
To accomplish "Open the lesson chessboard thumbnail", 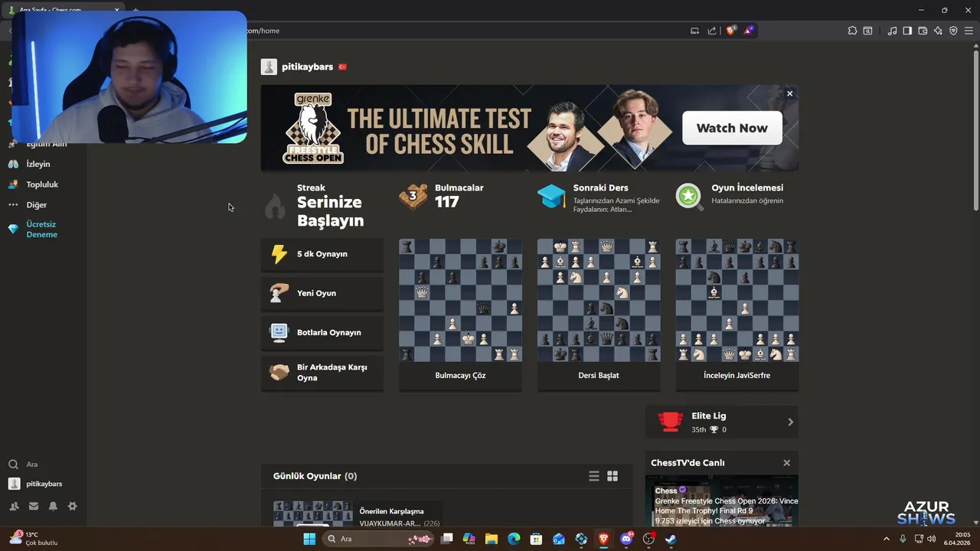I will [599, 300].
